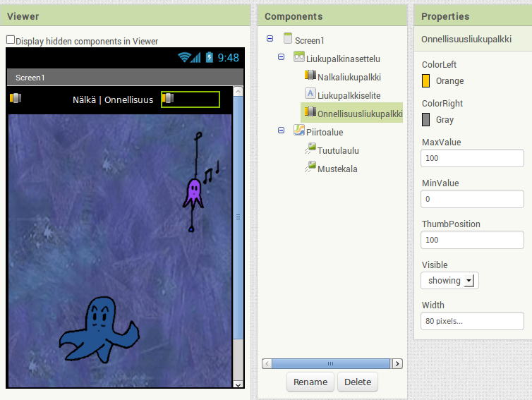
Task: Click the Nalkaliukupalkki slider icon
Action: coord(310,75)
